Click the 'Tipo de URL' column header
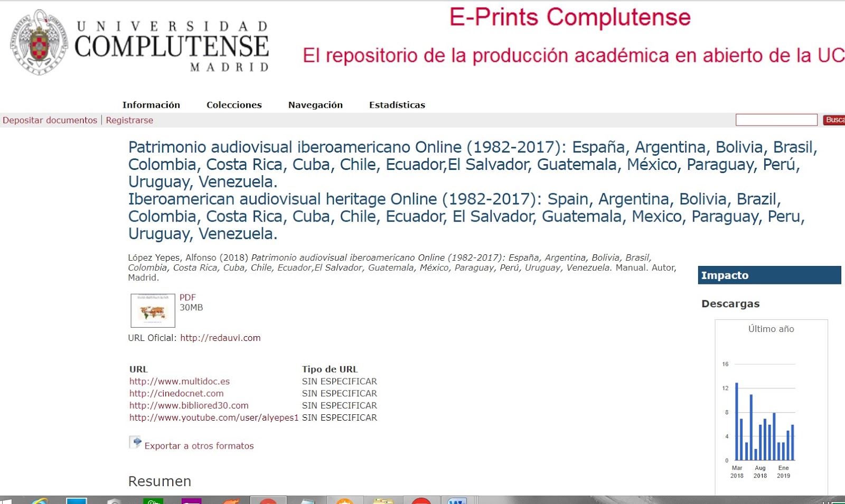 pyautogui.click(x=330, y=369)
